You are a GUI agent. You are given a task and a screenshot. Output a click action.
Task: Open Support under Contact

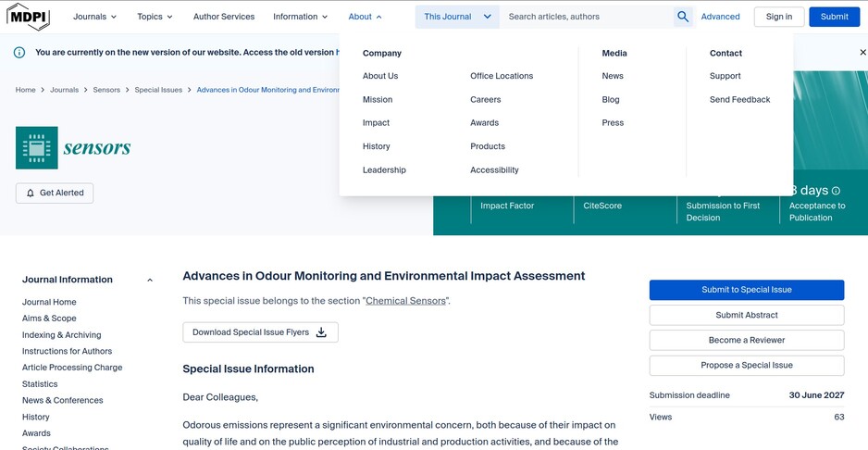tap(725, 76)
